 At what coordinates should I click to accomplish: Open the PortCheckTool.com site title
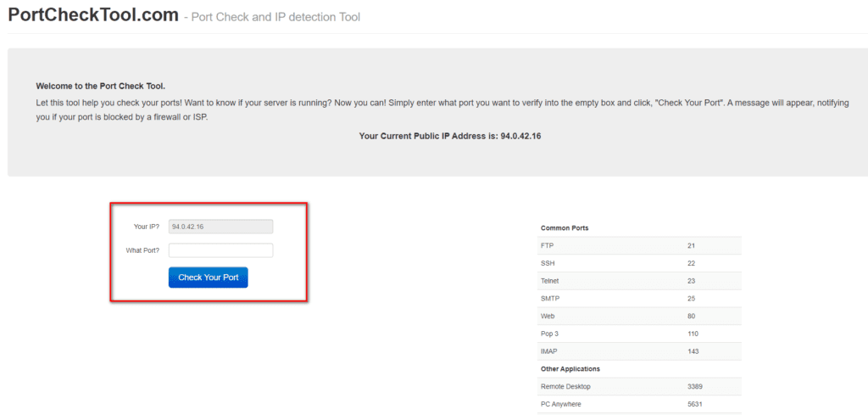[x=93, y=15]
